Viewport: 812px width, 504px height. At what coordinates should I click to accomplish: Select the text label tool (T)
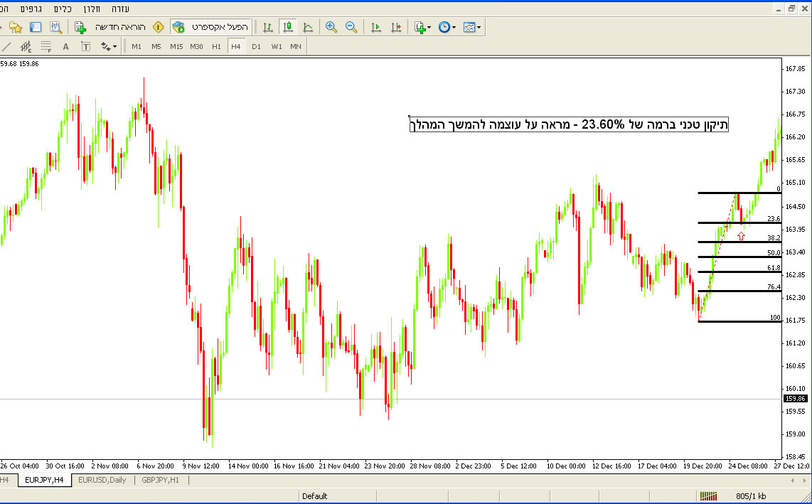click(x=86, y=47)
